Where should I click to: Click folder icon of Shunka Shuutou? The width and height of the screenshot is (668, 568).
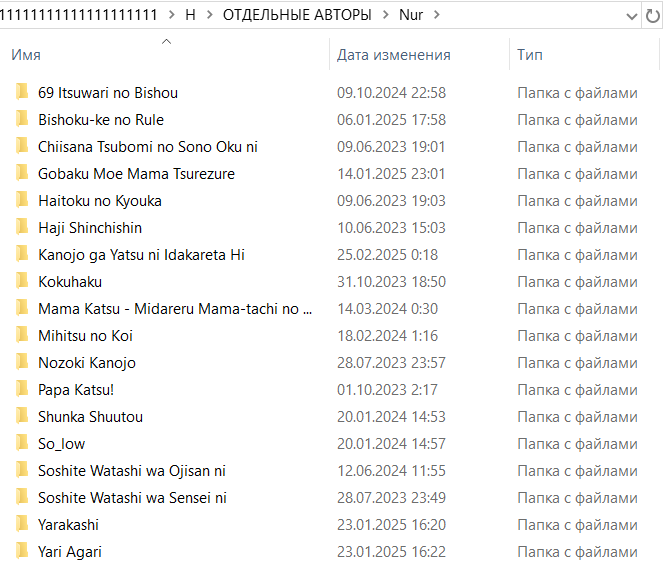click(22, 416)
